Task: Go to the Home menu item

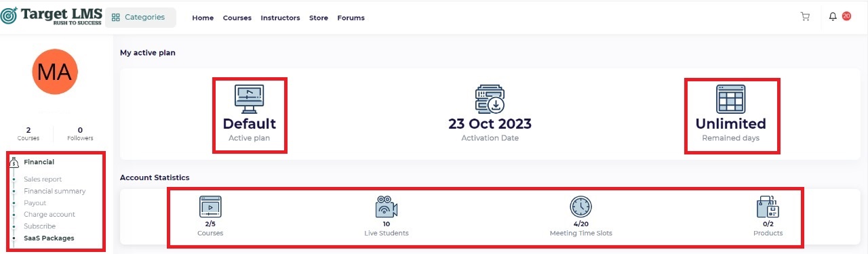Action: (x=203, y=18)
